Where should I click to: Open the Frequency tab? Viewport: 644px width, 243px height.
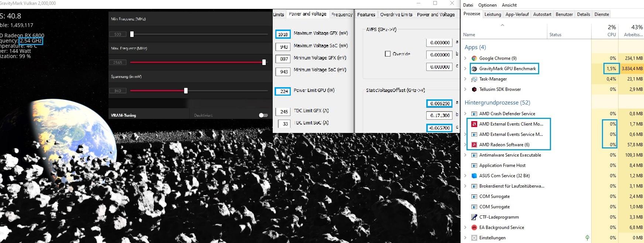[x=342, y=14]
